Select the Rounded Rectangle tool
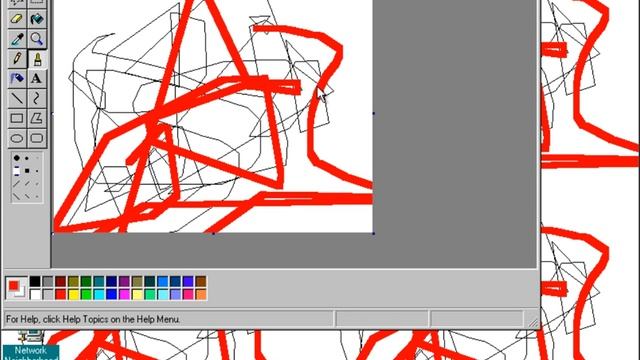This screenshot has width=640, height=360. click(x=37, y=138)
